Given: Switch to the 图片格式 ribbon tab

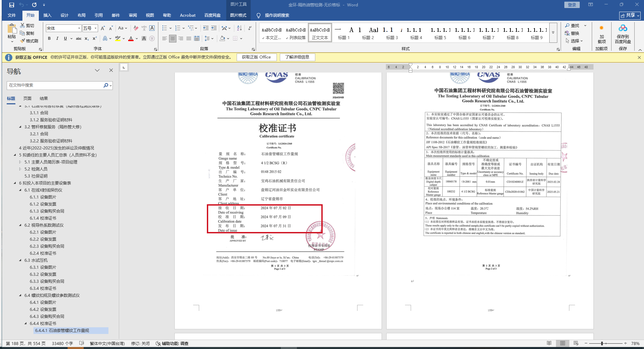Looking at the screenshot, I should [x=238, y=15].
